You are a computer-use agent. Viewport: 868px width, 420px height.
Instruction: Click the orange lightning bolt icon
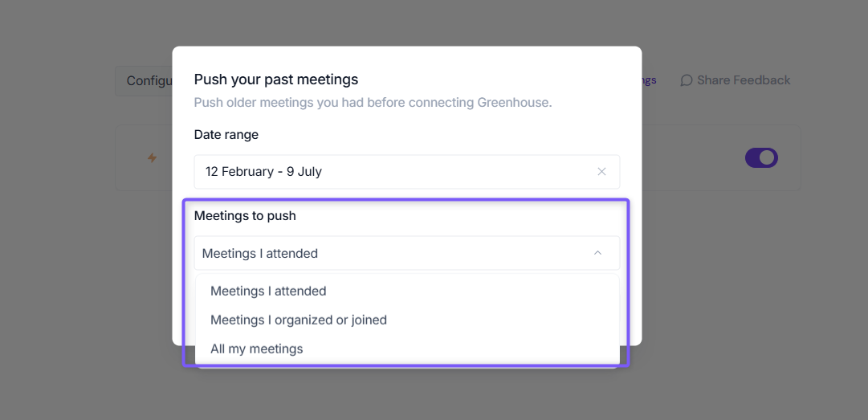(x=152, y=158)
